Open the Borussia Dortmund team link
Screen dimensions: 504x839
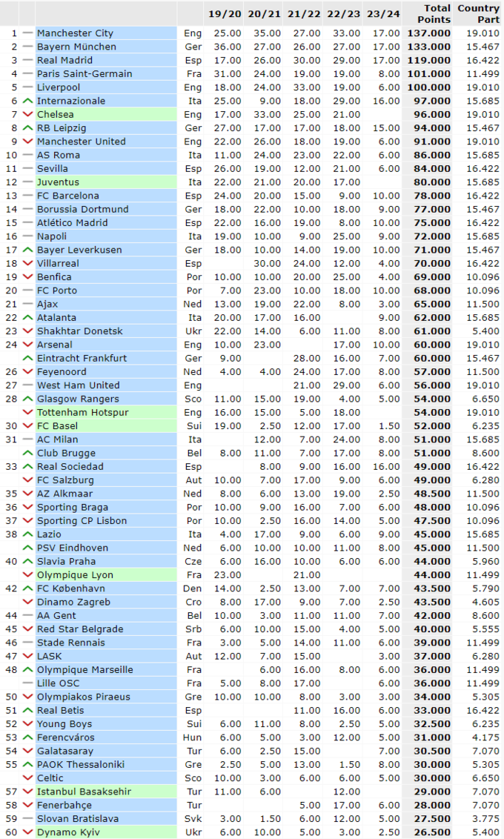pyautogui.click(x=82, y=209)
